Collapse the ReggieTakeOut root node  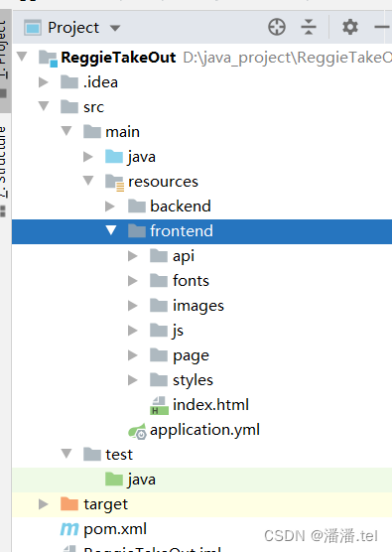click(x=22, y=57)
